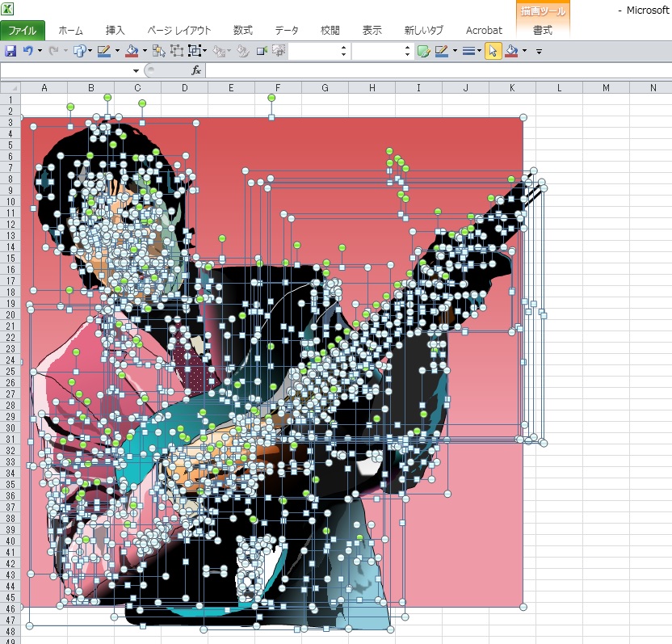Viewport: 672px width, 644px height.
Task: Click the first Shape Fill paint bucket icon
Action: (x=132, y=51)
